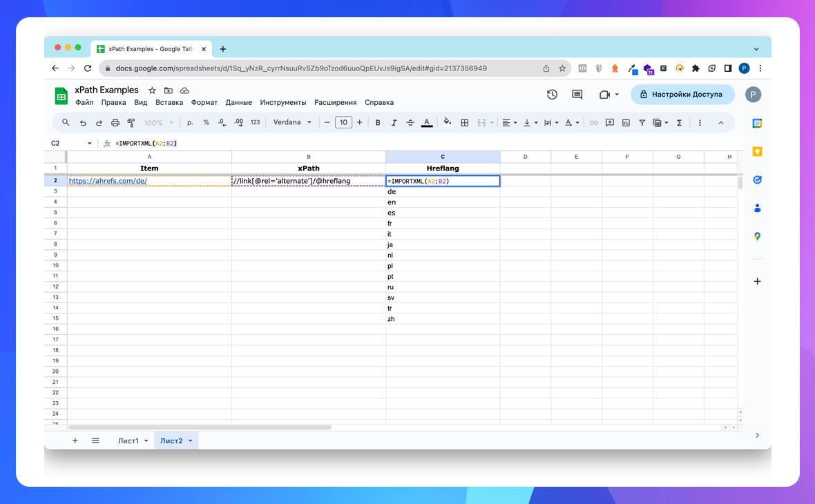This screenshot has height=504, width=815.
Task: Open the Verdana font dropdown
Action: click(x=292, y=123)
